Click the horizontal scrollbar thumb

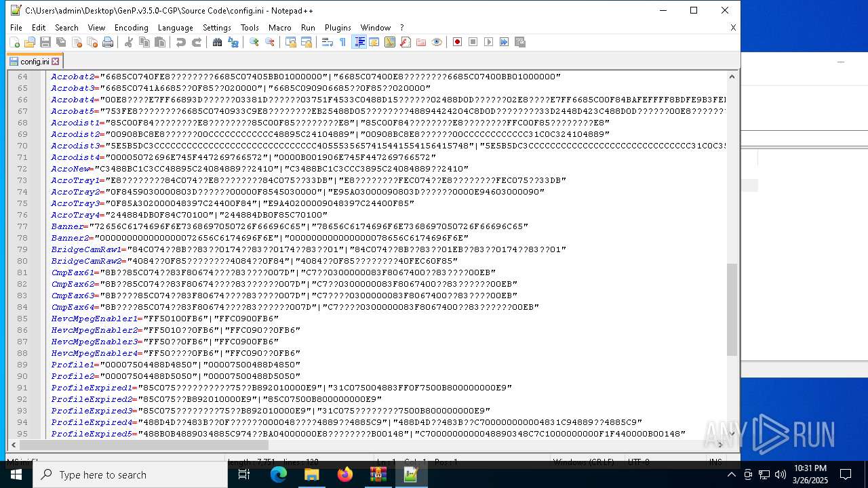144,445
